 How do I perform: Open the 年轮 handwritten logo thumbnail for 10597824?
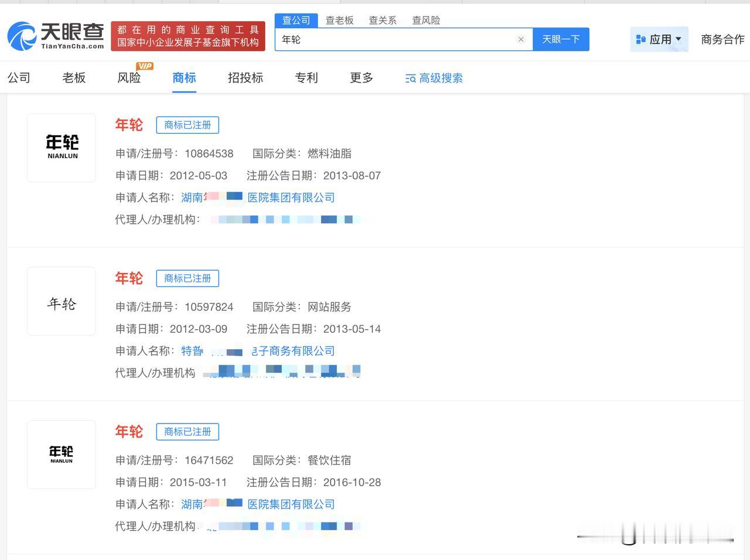[x=62, y=301]
